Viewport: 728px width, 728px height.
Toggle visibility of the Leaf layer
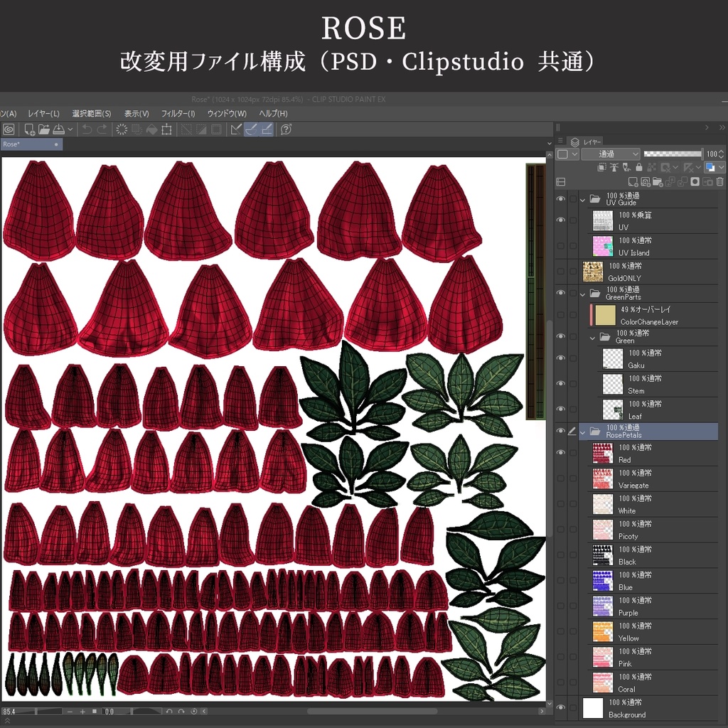(561, 409)
